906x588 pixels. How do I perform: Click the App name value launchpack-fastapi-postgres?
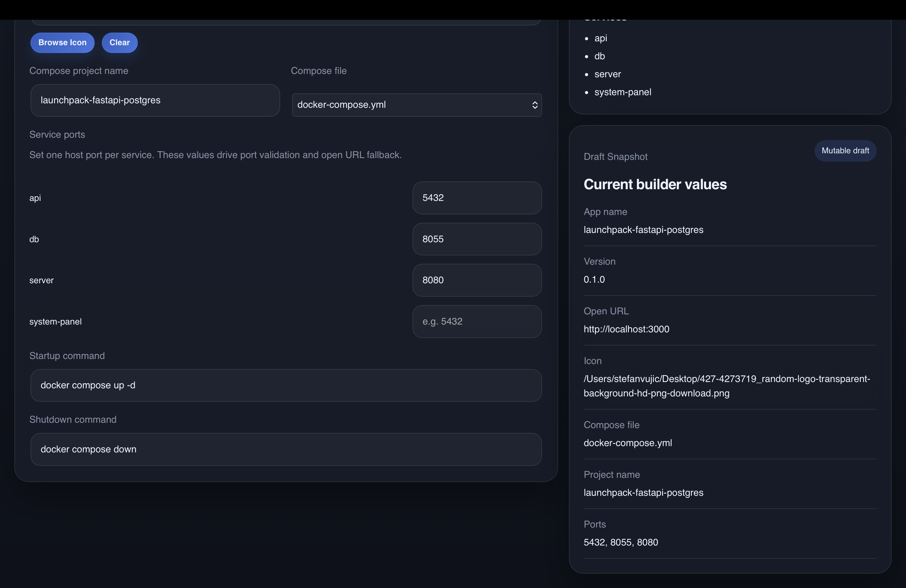coord(643,230)
